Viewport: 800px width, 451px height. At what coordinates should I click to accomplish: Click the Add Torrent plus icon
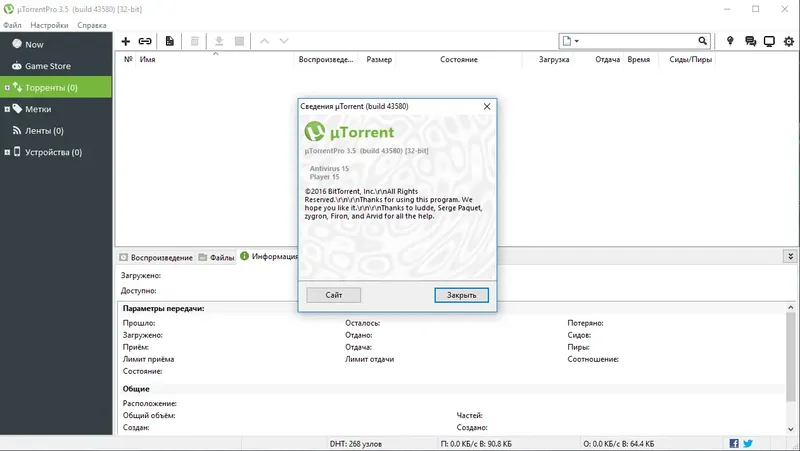coord(126,41)
